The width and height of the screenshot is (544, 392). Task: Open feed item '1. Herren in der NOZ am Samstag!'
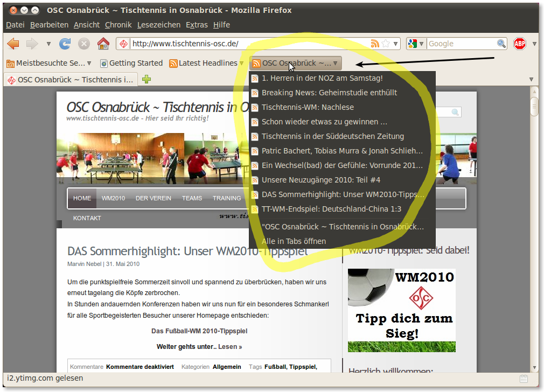pos(342,79)
